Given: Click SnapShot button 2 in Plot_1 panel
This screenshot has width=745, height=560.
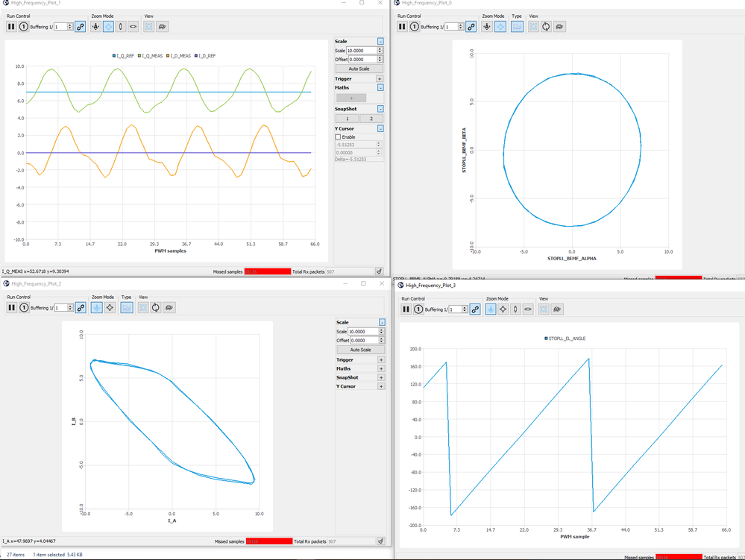Looking at the screenshot, I should [371, 119].
